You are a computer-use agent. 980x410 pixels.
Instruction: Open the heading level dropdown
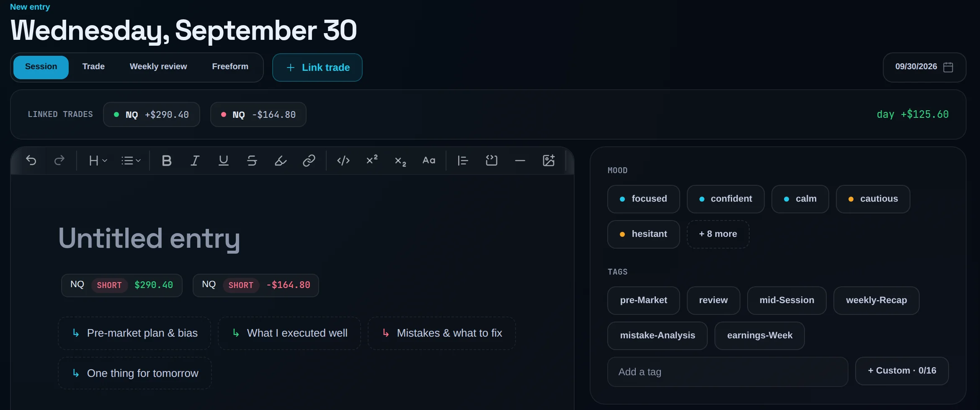point(98,161)
